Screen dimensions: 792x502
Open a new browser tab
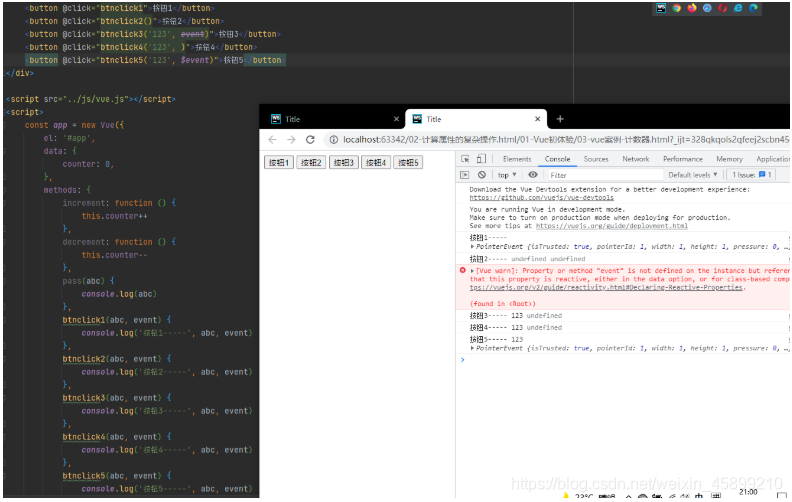(560, 119)
